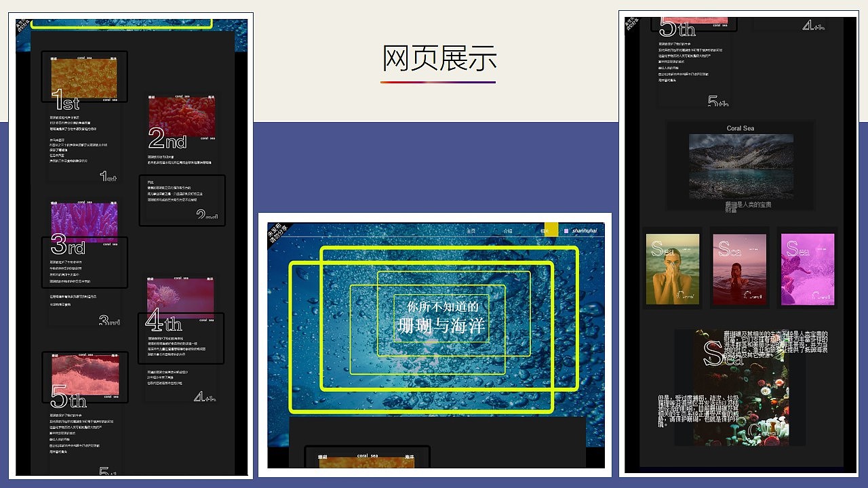The width and height of the screenshot is (868, 488).
Task: Click the shanhuhai logo in the navigation bar
Action: click(585, 230)
